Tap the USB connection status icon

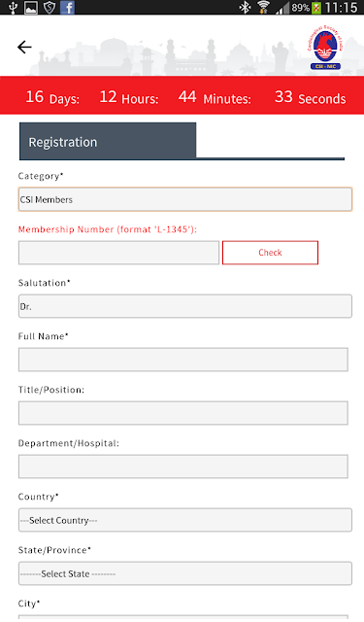[x=13, y=7]
